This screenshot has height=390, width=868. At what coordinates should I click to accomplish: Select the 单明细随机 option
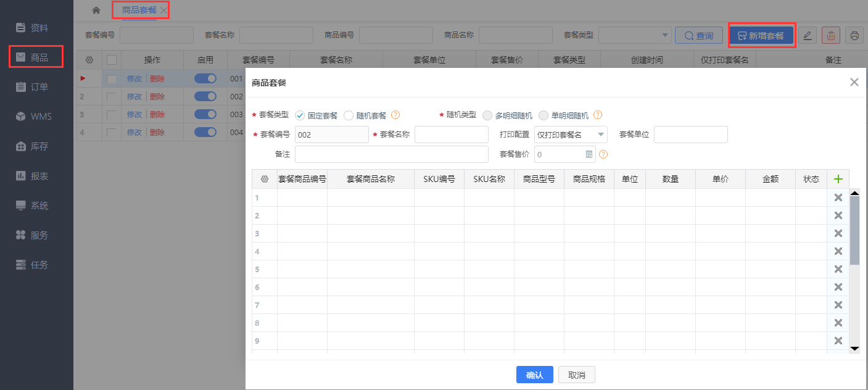pos(563,115)
